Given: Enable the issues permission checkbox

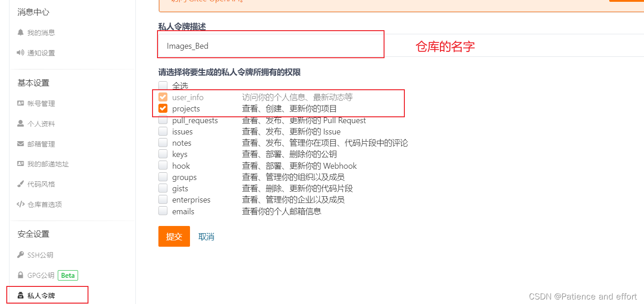Looking at the screenshot, I should [x=163, y=131].
